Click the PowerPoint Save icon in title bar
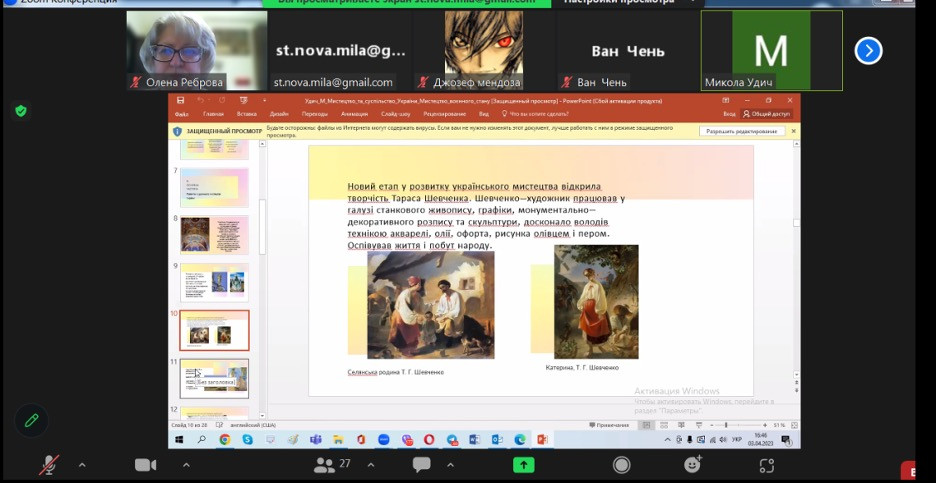 click(180, 100)
